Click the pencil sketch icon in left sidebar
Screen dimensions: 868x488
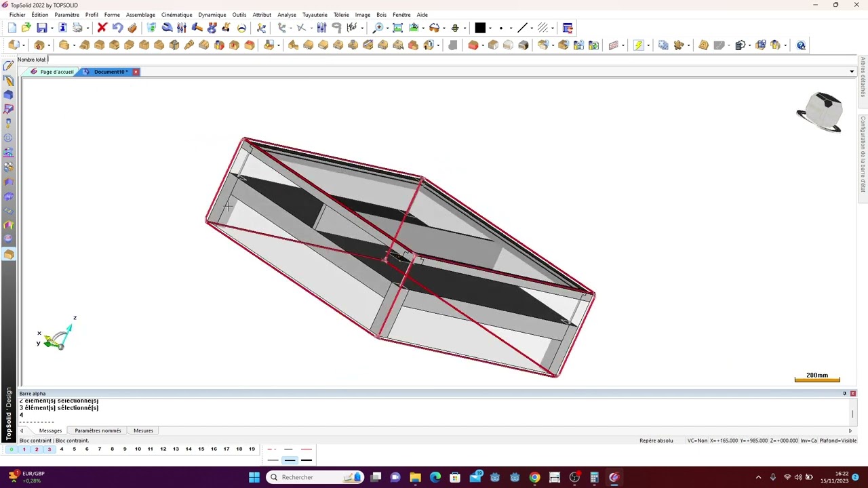tap(8, 66)
